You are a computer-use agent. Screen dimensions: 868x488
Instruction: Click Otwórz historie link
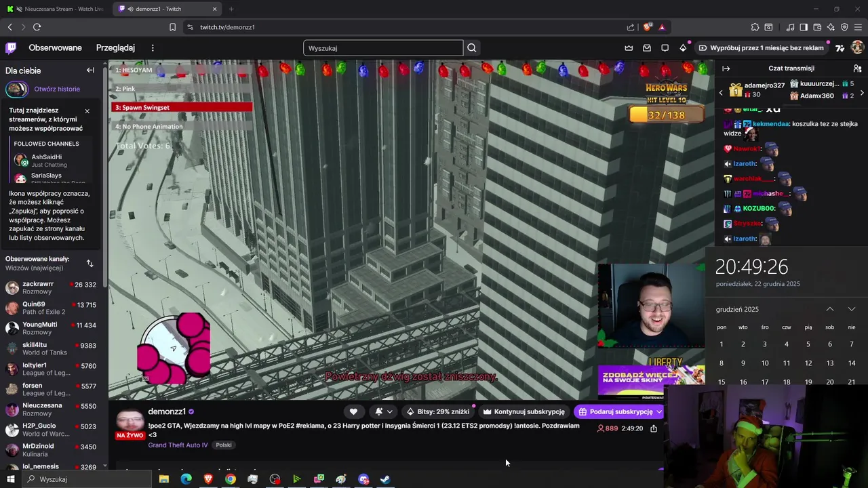click(57, 89)
